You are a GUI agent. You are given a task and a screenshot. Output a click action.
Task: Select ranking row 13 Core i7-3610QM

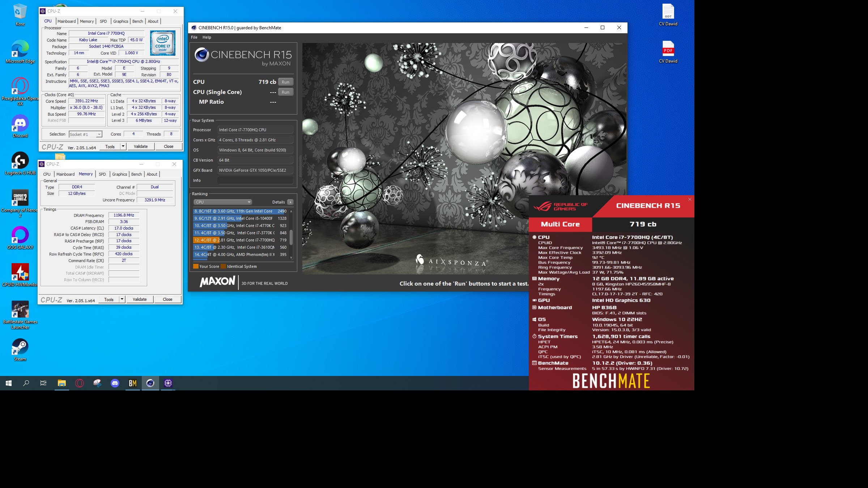tap(241, 247)
